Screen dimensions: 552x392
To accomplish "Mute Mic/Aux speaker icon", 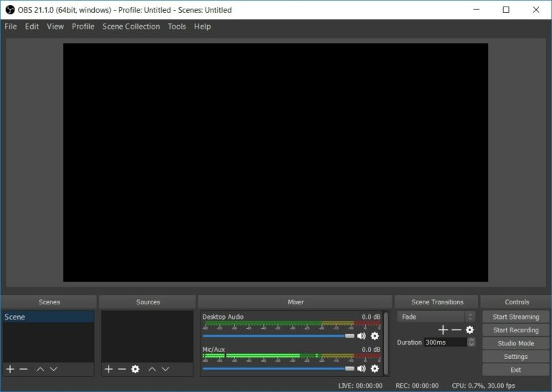I will (362, 368).
